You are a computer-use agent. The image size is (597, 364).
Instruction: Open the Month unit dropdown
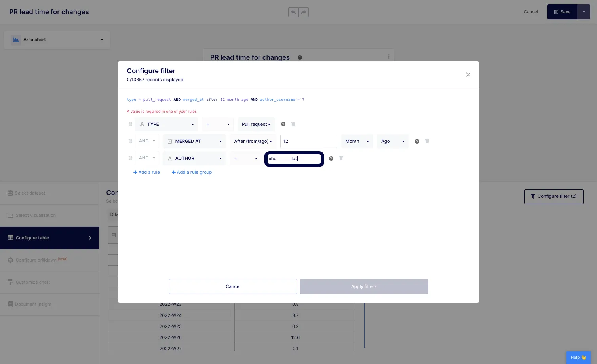coord(357,141)
